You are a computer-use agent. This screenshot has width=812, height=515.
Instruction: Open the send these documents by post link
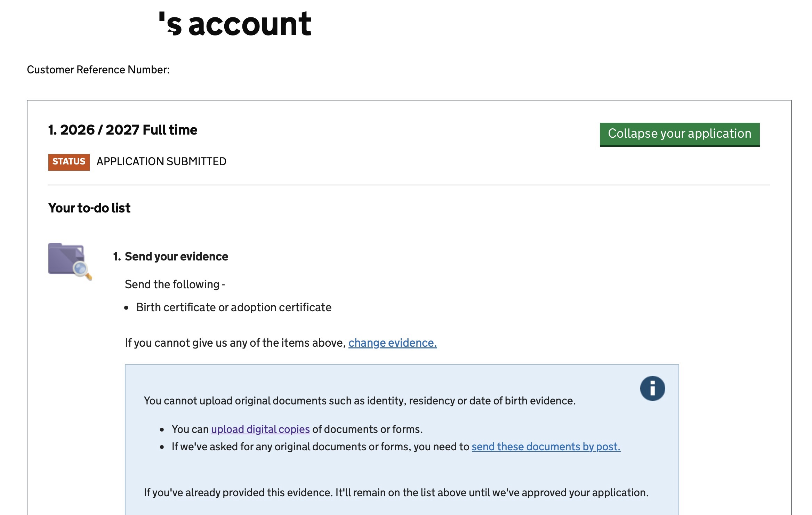pyautogui.click(x=546, y=446)
